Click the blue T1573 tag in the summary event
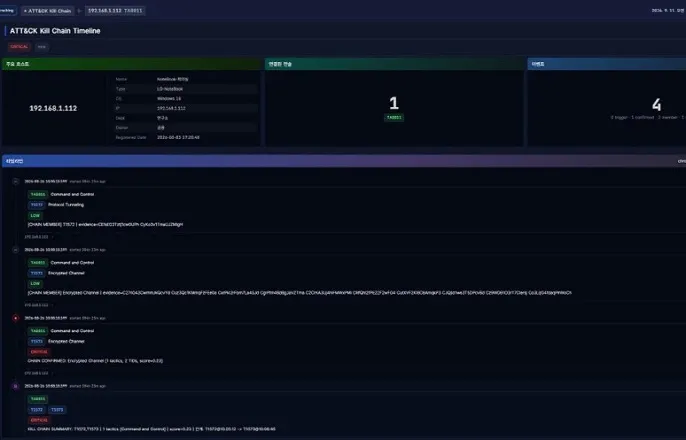 pos(57,410)
